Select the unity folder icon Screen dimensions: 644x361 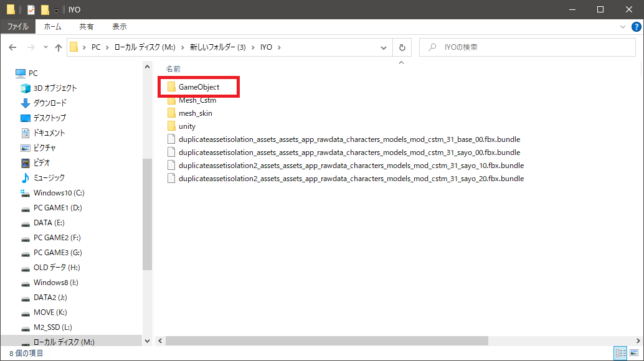[x=171, y=126]
